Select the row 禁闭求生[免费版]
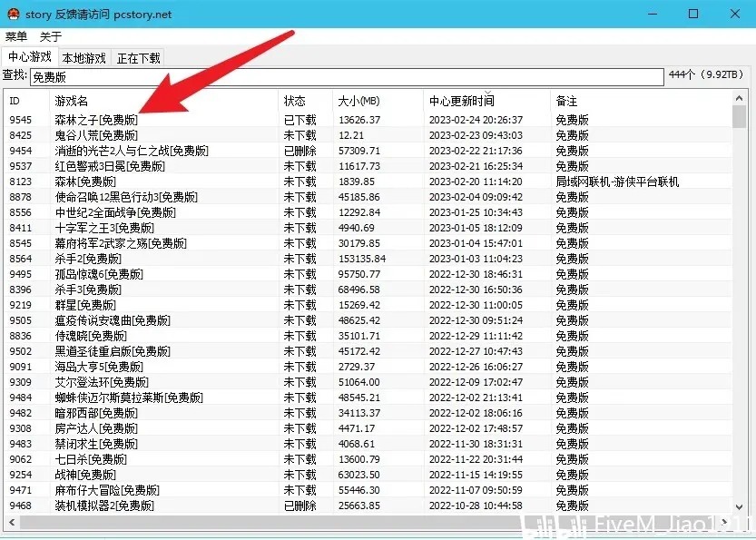Screen dimensions: 756x540 click(x=368, y=444)
